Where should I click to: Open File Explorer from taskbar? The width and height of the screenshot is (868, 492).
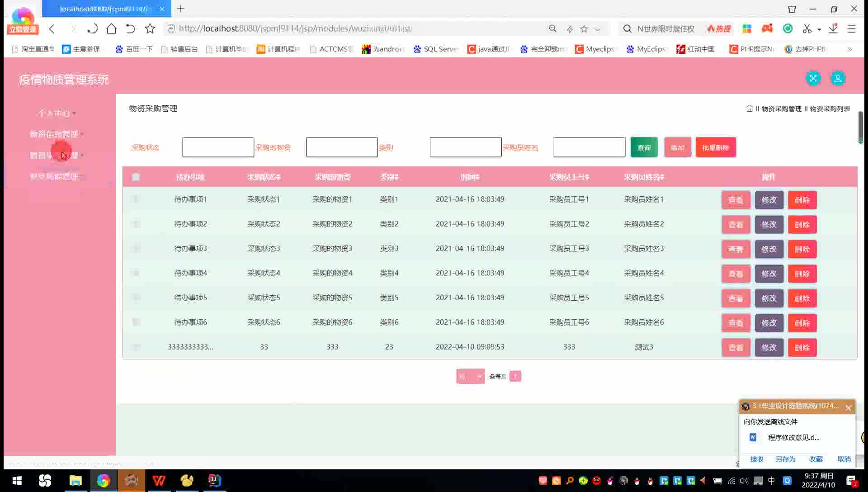[x=75, y=480]
